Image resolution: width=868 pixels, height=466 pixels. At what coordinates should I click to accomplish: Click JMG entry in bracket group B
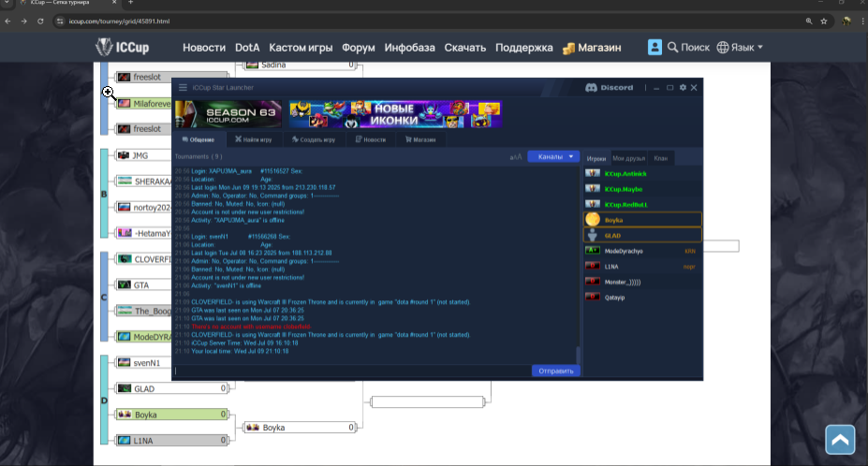pos(144,155)
